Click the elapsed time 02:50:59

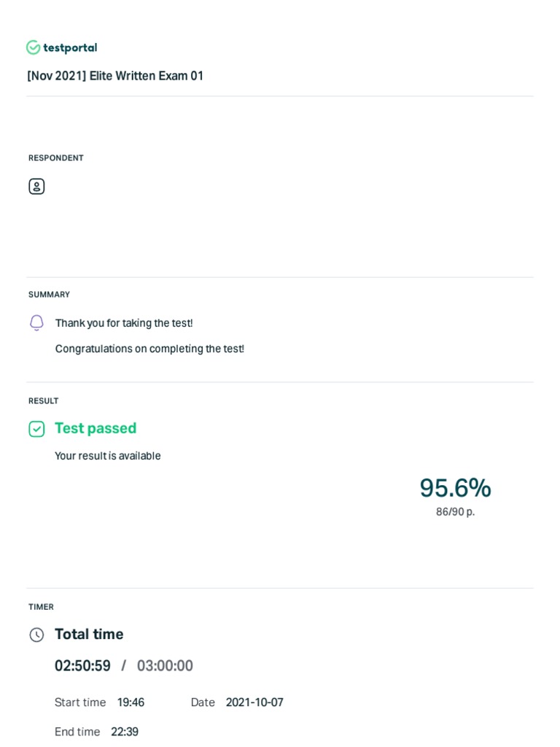coord(82,665)
